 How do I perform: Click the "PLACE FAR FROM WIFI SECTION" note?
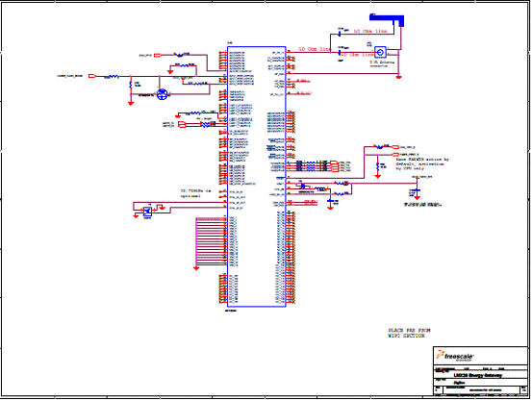point(409,333)
